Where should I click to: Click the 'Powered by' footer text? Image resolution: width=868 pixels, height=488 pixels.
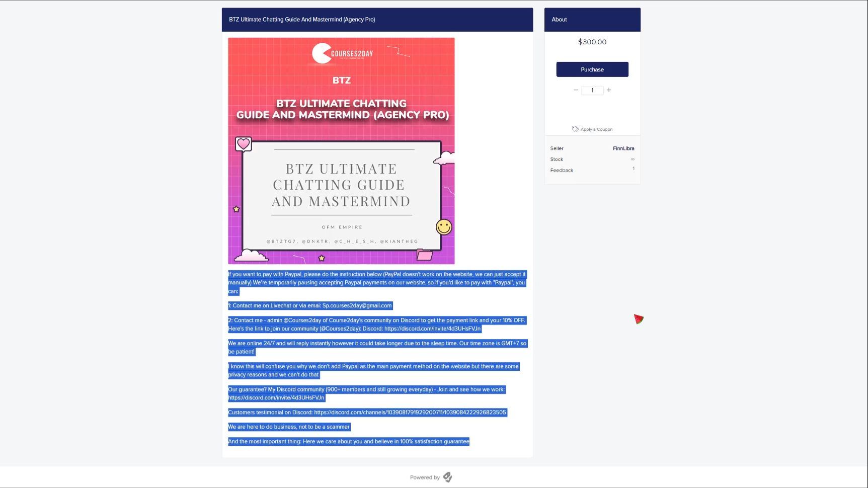pos(425,477)
